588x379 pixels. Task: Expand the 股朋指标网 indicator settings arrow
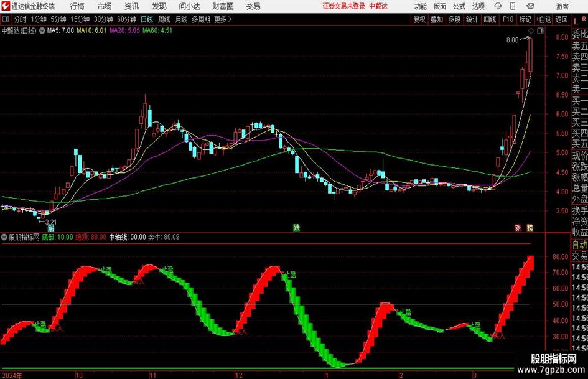4,237
